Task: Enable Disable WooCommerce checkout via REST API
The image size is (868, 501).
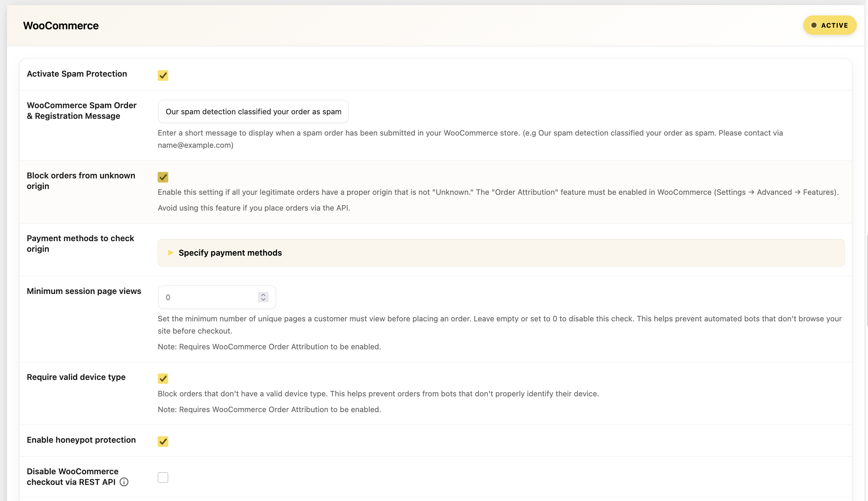Action: coord(163,477)
